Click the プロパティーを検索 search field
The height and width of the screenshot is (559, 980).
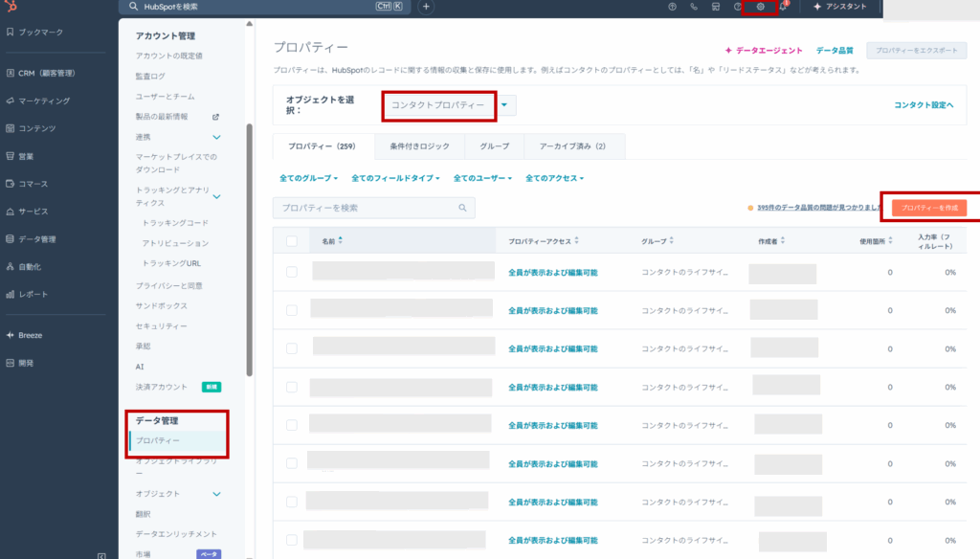(364, 208)
